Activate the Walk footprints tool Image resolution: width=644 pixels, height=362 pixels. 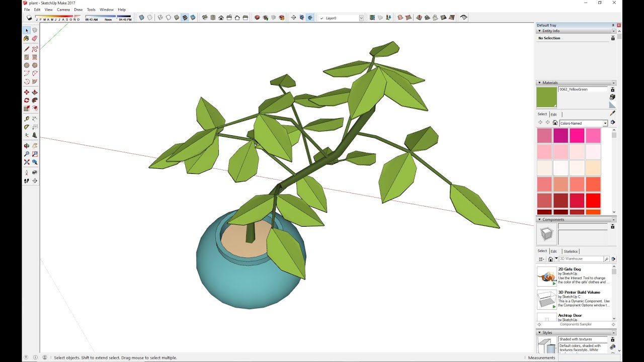27,181
